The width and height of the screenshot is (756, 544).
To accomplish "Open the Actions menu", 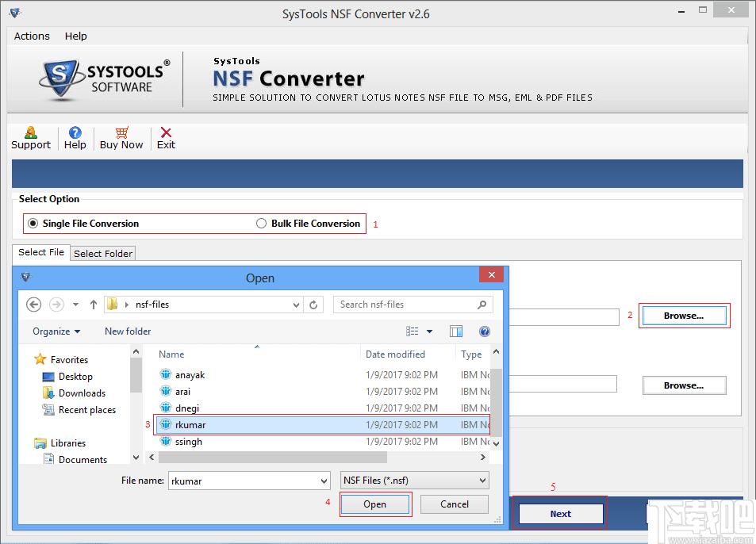I will (32, 36).
